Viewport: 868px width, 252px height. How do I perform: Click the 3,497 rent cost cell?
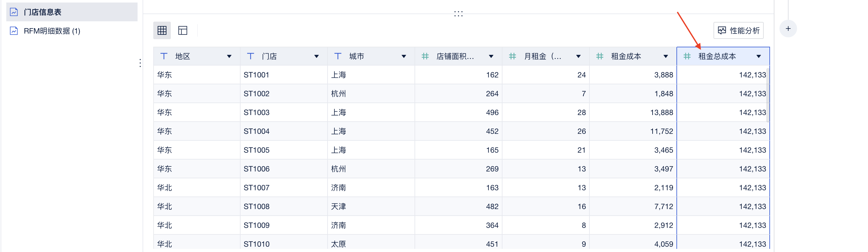click(633, 169)
